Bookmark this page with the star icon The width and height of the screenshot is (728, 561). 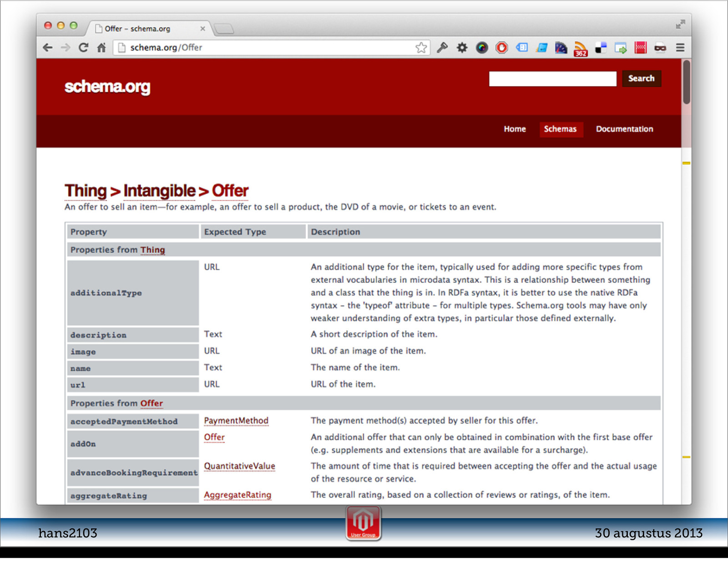point(421,47)
